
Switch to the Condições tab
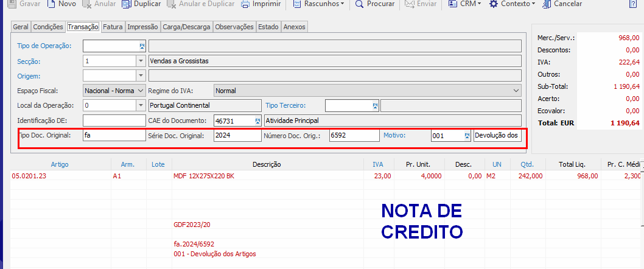coord(48,27)
